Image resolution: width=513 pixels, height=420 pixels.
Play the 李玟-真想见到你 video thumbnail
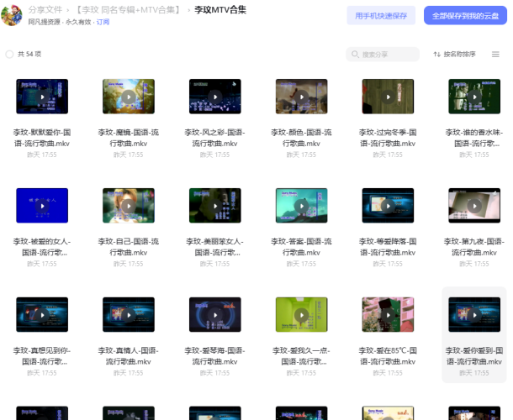(42, 315)
